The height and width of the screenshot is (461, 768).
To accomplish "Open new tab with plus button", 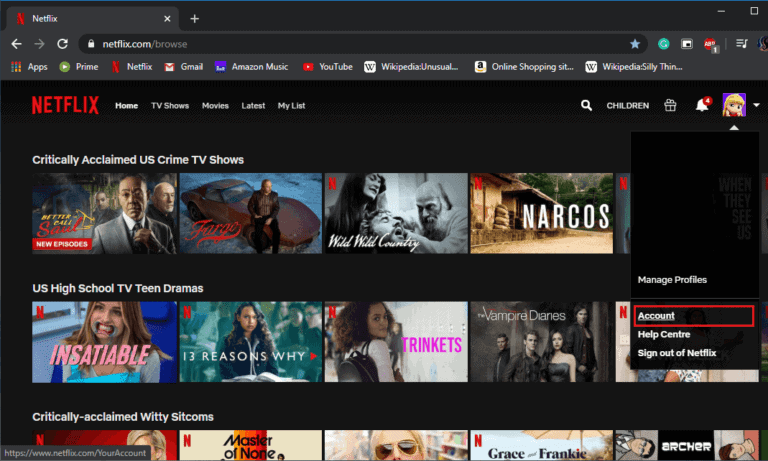I will click(194, 19).
